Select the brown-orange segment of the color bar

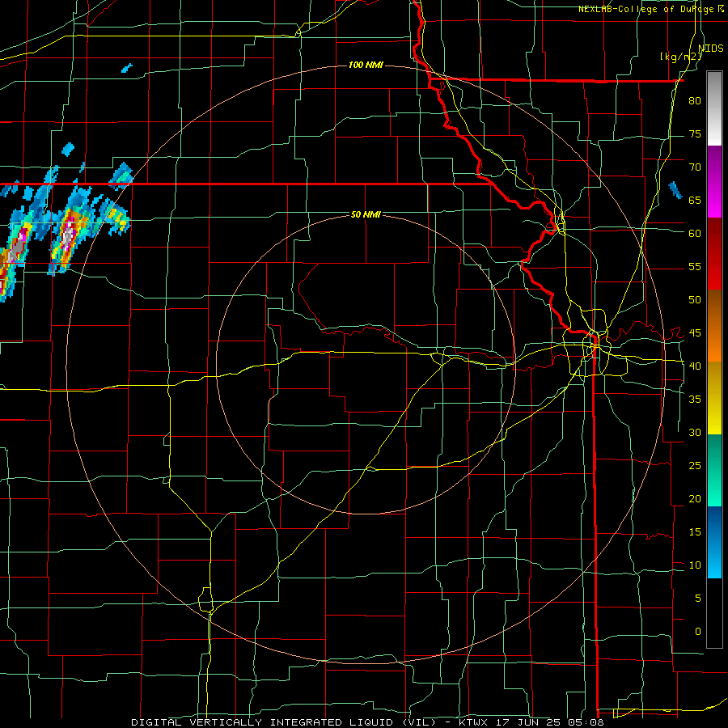click(714, 326)
